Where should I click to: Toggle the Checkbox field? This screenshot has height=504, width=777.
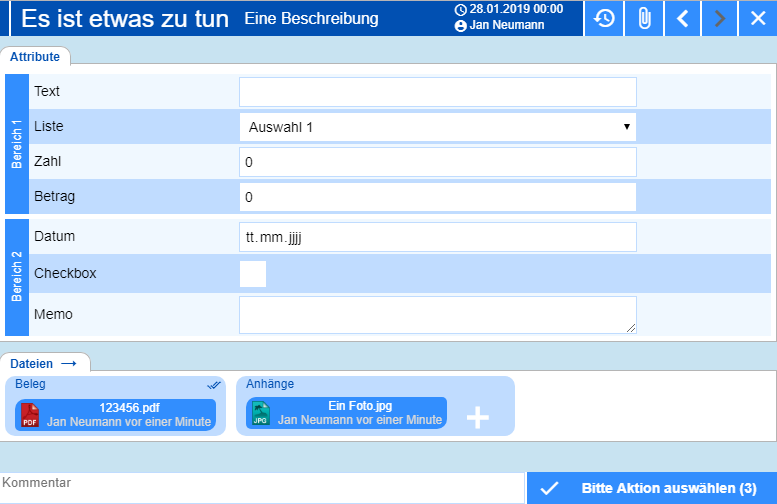coord(253,274)
